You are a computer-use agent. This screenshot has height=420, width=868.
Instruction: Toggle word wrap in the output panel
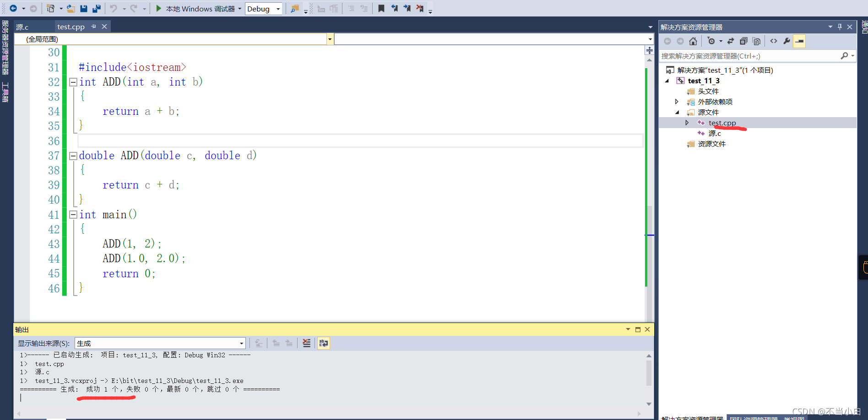(x=324, y=343)
